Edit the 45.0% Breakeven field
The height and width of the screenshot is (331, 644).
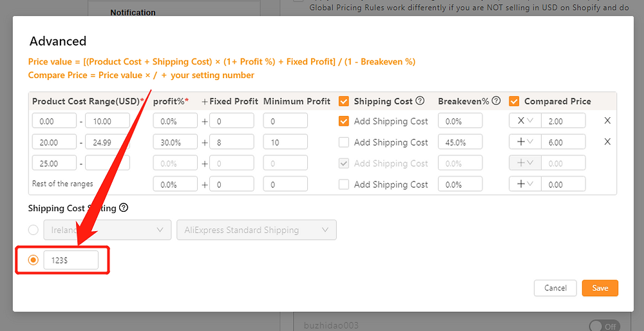pos(460,142)
